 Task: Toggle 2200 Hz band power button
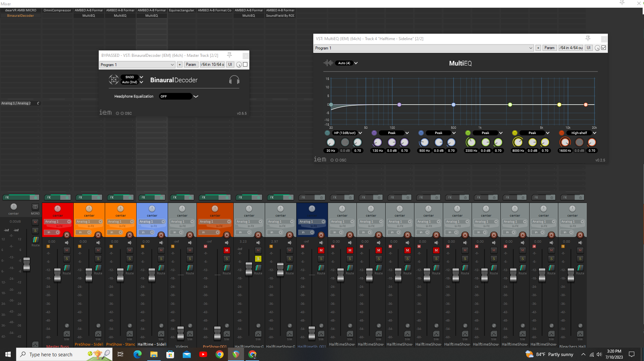point(468,133)
